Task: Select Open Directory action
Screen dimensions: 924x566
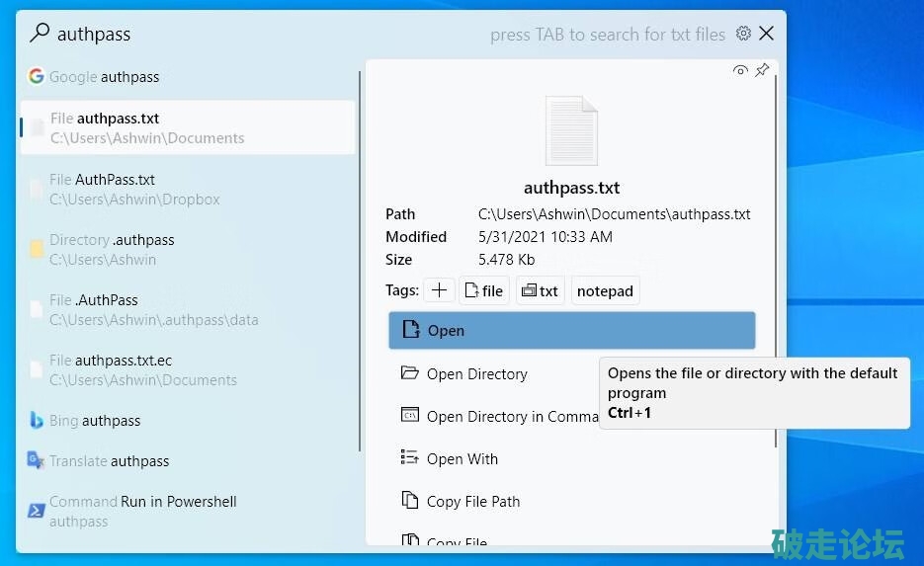Action: coord(476,373)
